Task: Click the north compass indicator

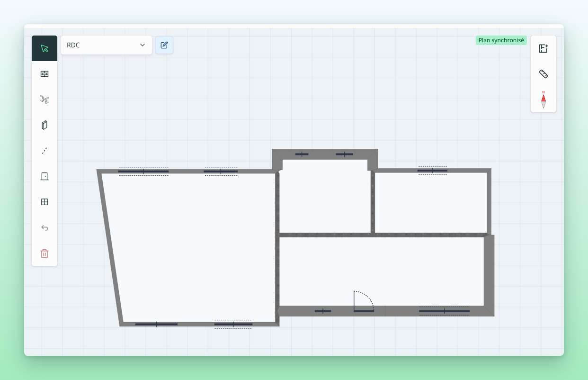Action: click(x=543, y=100)
